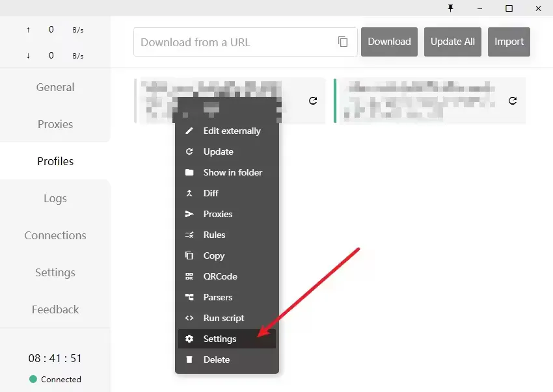Click the gear icon next to Settings
The height and width of the screenshot is (392, 553).
coord(189,339)
